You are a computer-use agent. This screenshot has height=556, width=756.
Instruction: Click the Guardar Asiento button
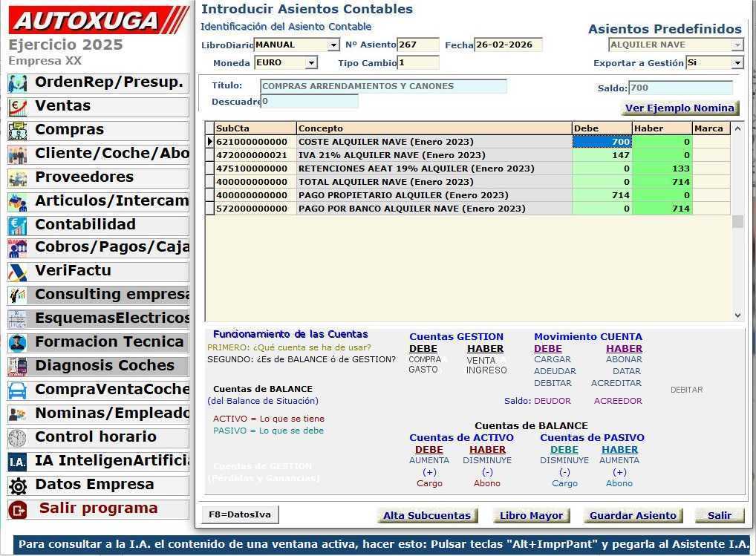(x=633, y=515)
